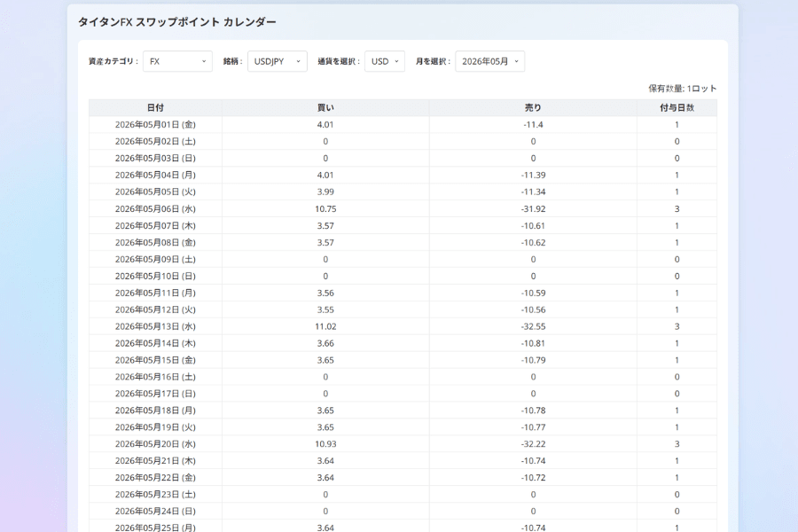This screenshot has height=532, width=798.
Task: Click the 日付 column header
Action: 155,107
